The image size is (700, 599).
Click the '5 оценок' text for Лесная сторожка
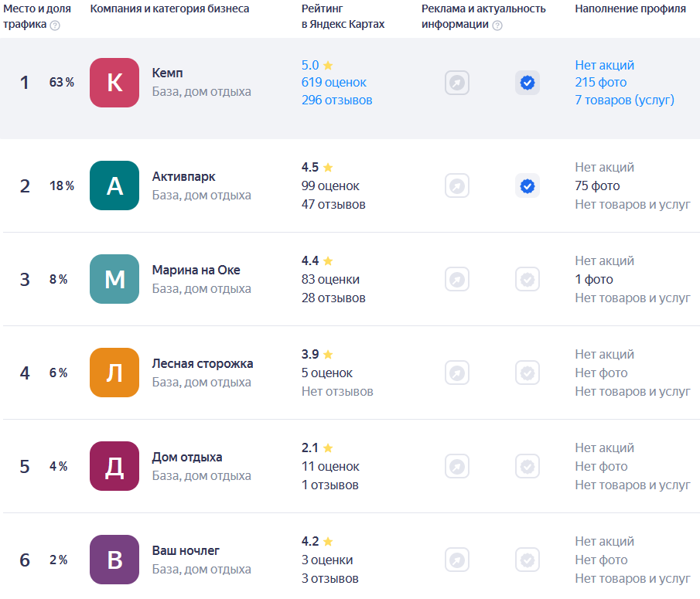pos(327,373)
